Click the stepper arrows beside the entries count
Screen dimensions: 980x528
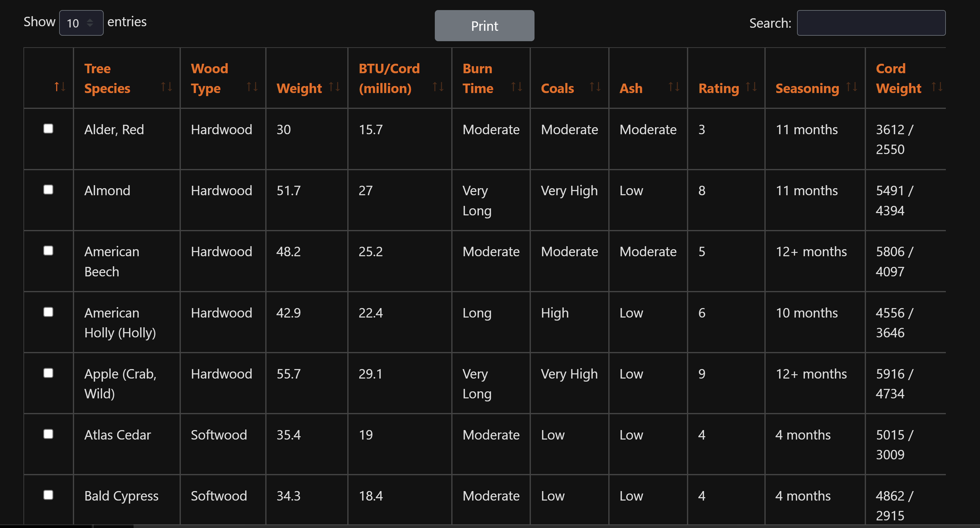point(91,23)
